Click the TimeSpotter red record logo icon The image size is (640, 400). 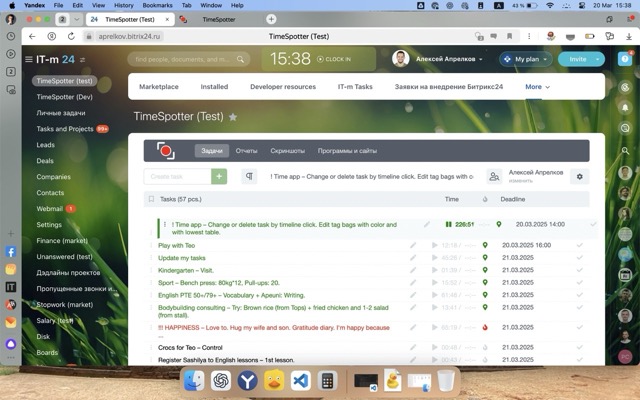tap(166, 151)
